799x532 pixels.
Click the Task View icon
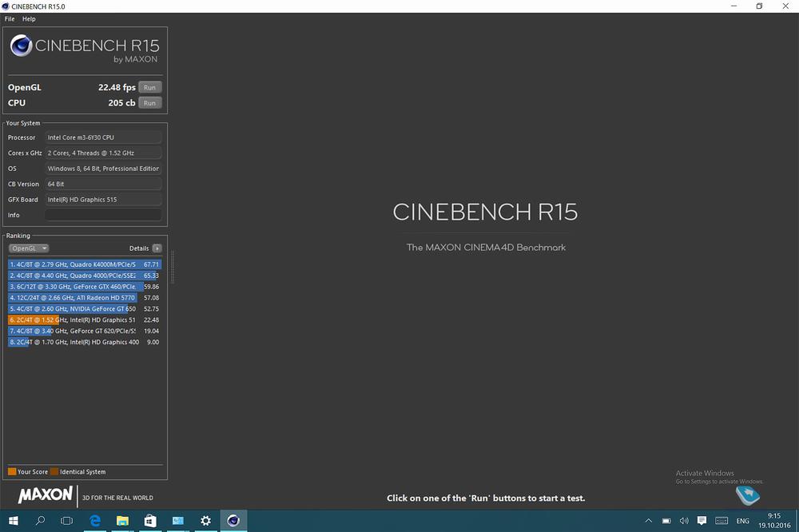click(67, 521)
